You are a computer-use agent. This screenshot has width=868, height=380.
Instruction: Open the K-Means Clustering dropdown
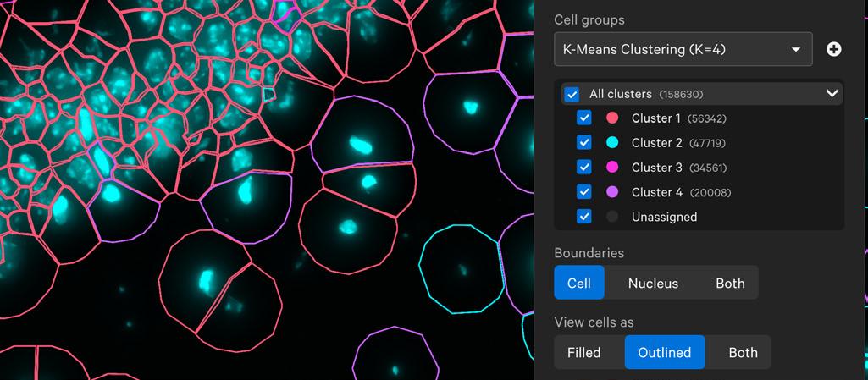tap(683, 50)
